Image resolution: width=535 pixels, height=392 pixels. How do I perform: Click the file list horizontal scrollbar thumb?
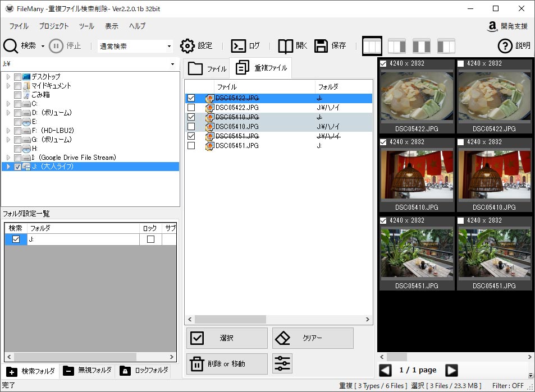230,320
